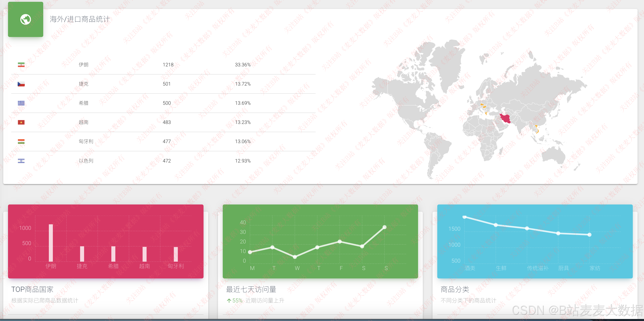The image size is (644, 321).
Task: Click the value 477 in the table
Action: coord(167,142)
